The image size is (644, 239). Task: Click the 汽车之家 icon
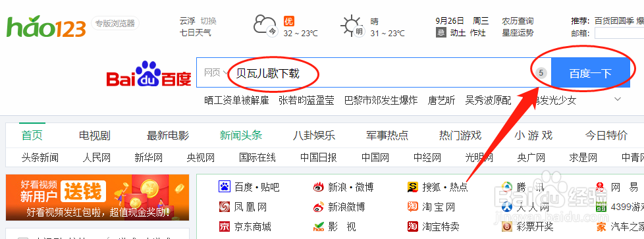pyautogui.click(x=601, y=226)
